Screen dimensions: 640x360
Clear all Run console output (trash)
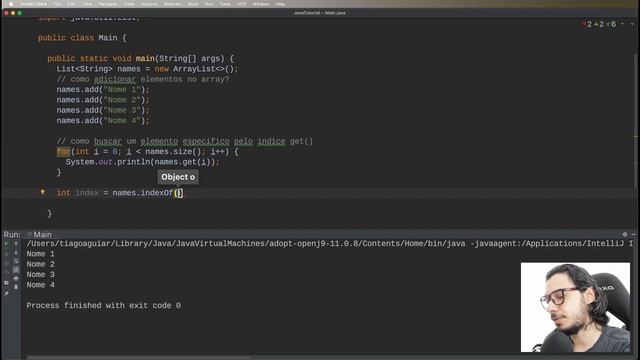coord(16,287)
